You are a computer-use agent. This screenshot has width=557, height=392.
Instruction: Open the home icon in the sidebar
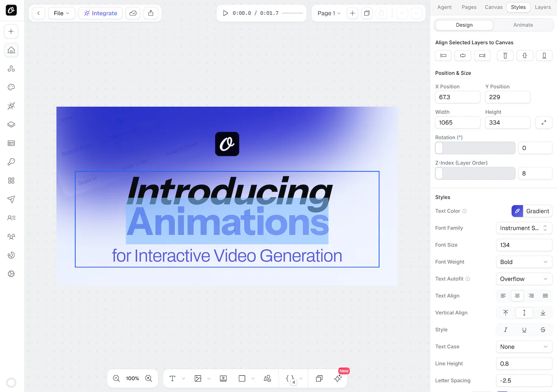tap(11, 50)
